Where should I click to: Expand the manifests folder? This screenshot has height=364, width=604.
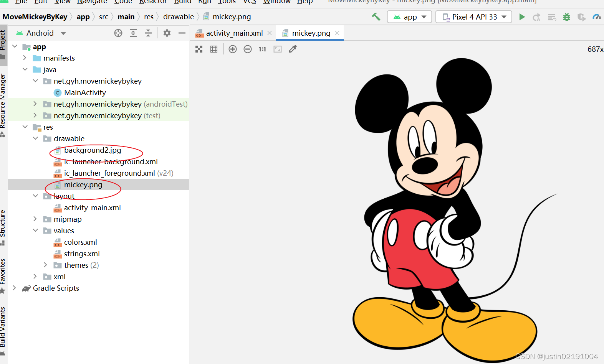tap(25, 58)
